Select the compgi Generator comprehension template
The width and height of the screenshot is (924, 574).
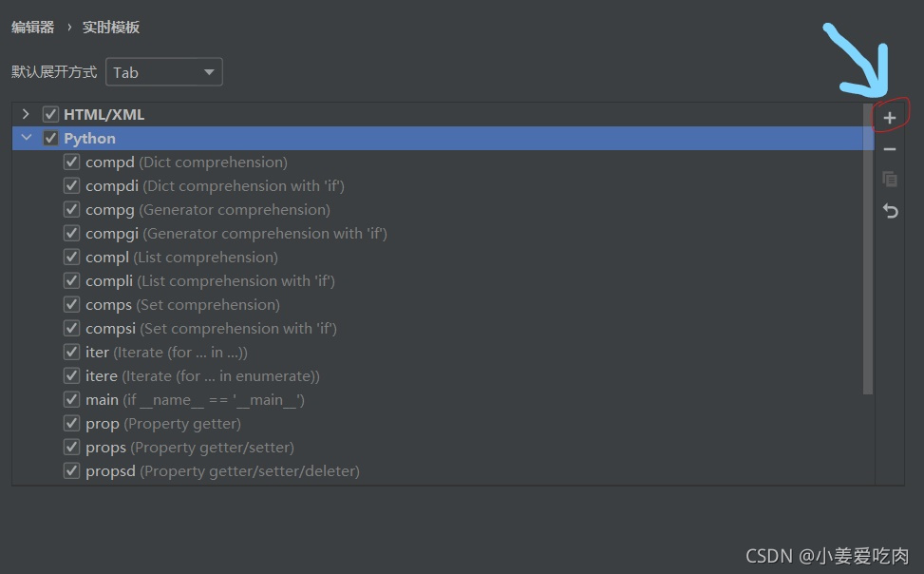coord(236,234)
